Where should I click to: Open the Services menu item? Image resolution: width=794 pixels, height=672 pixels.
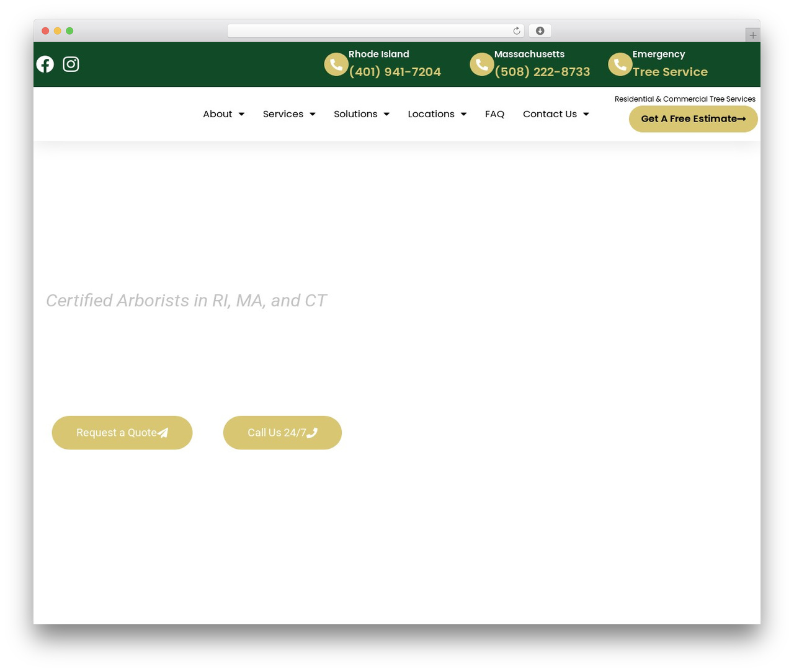coord(283,114)
